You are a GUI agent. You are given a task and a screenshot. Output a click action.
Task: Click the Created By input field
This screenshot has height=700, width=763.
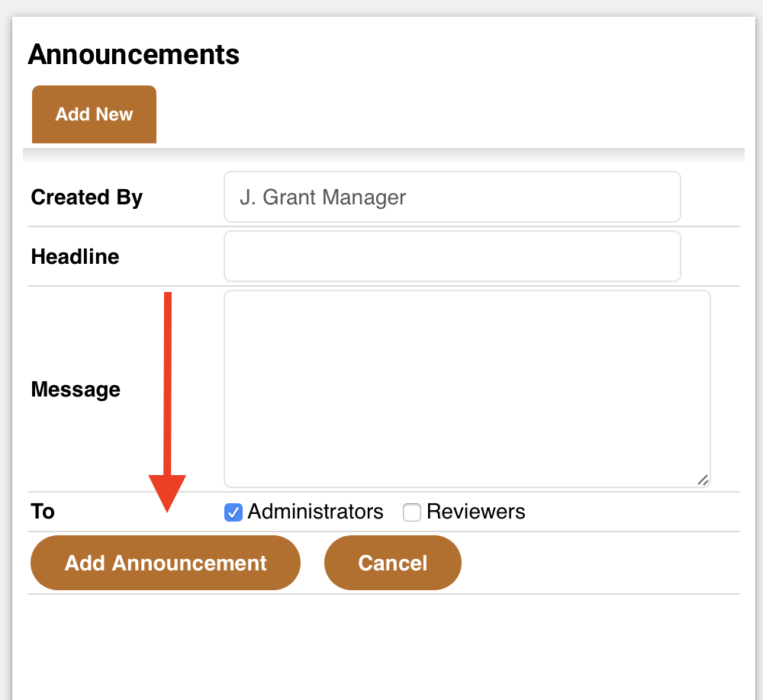point(452,197)
